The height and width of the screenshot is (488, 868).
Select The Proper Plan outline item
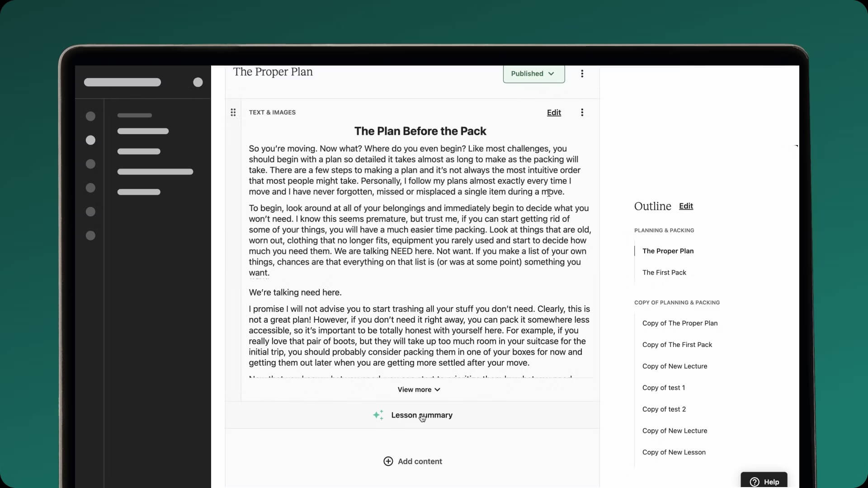click(668, 250)
